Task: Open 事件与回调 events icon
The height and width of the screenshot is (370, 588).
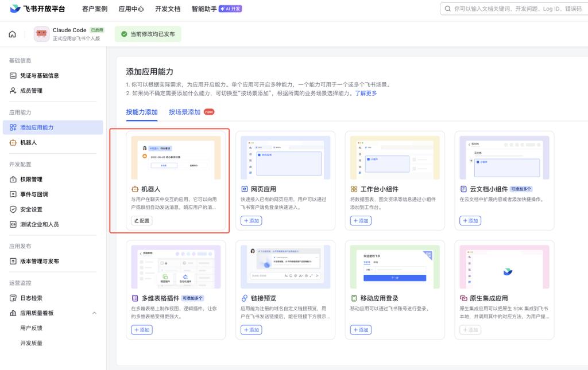Action: tap(12, 194)
